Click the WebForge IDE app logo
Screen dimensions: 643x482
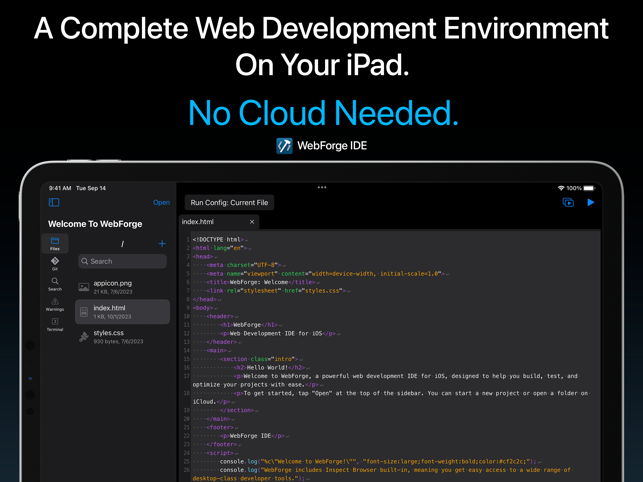pyautogui.click(x=284, y=146)
